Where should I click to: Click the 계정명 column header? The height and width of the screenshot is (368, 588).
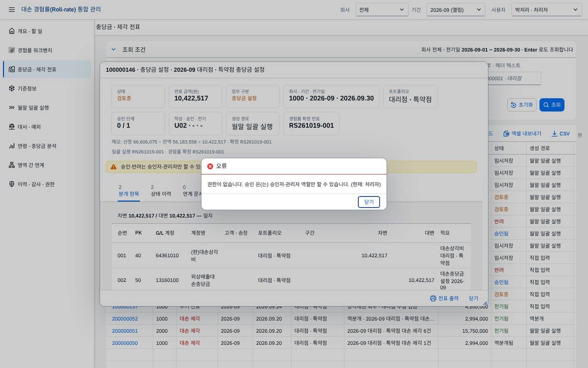click(x=198, y=233)
